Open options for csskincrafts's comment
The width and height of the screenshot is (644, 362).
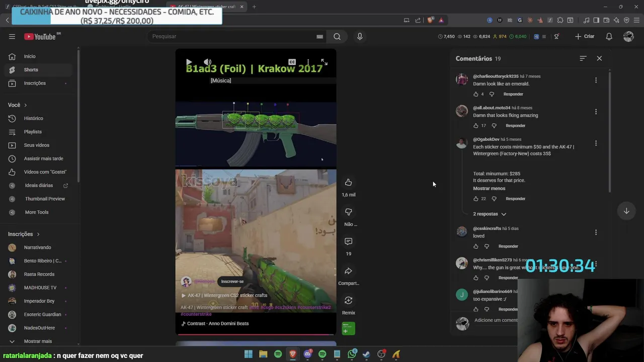596,232
